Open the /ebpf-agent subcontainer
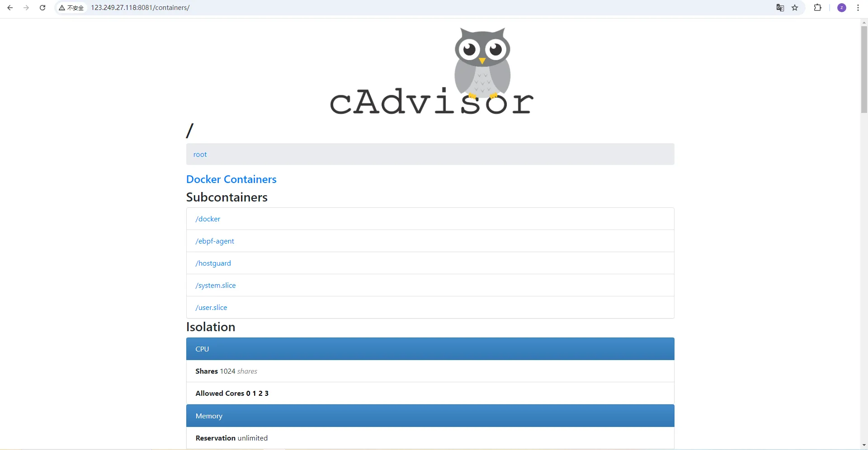 click(215, 241)
